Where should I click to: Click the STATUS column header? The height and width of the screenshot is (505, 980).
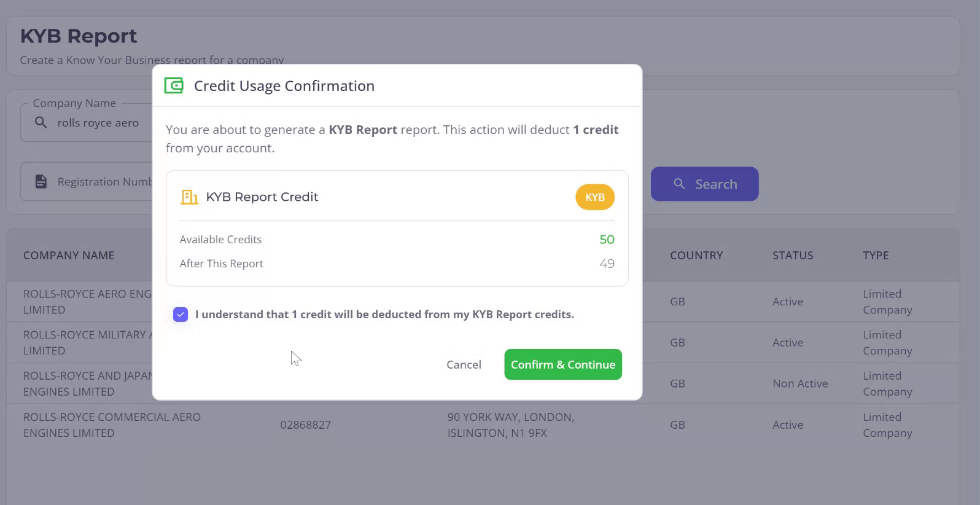(x=793, y=256)
